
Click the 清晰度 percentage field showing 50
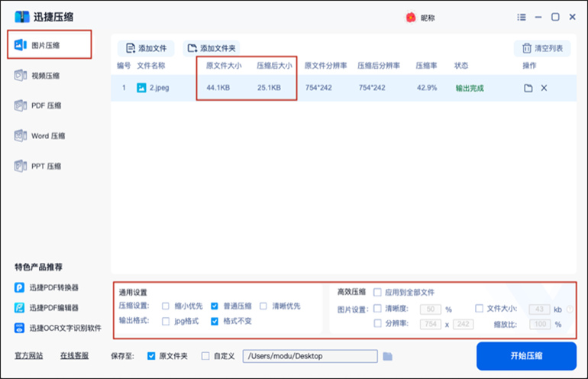point(431,309)
